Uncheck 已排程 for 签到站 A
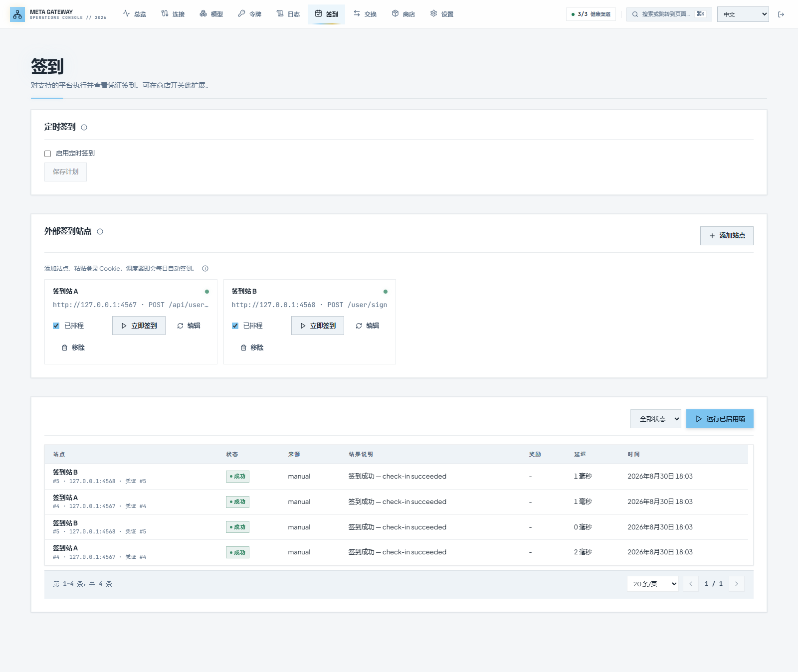Viewport: 798px width, 672px height. [x=56, y=326]
